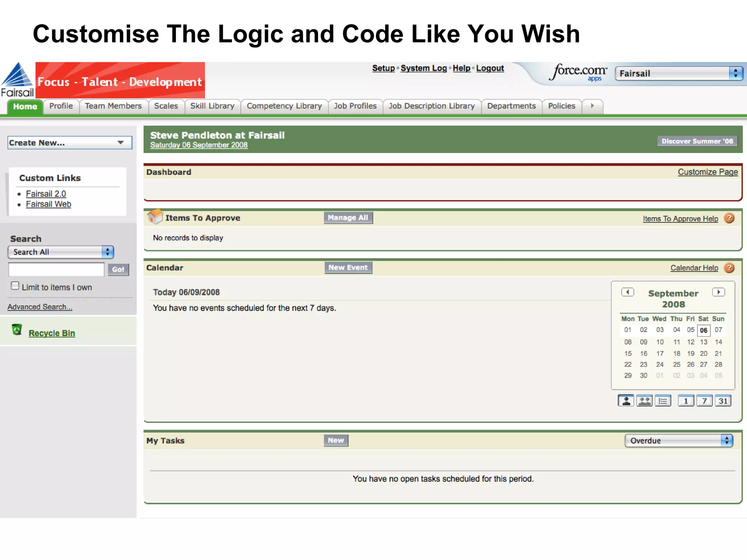This screenshot has height=560, width=747.
Task: Open the Profile tab
Action: [61, 106]
